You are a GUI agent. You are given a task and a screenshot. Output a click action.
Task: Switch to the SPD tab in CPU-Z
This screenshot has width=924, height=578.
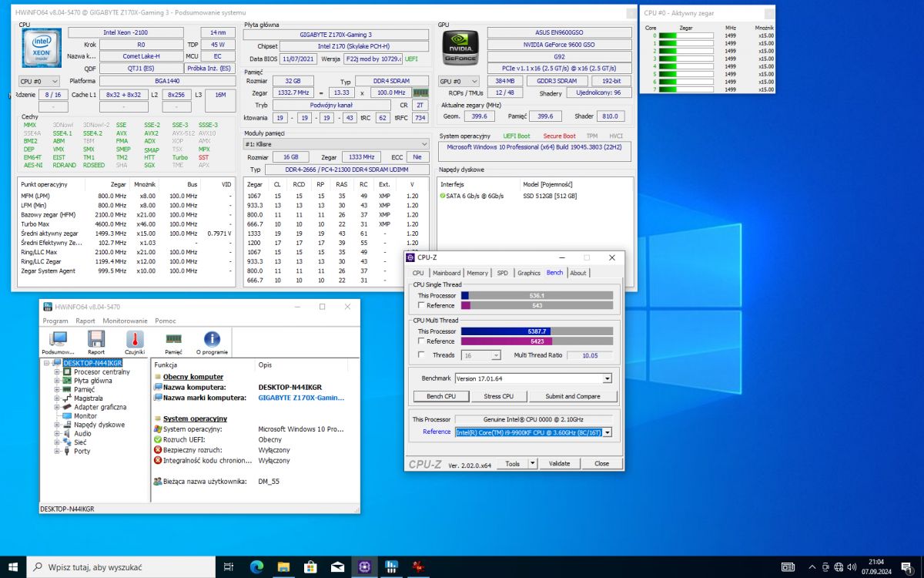502,273
